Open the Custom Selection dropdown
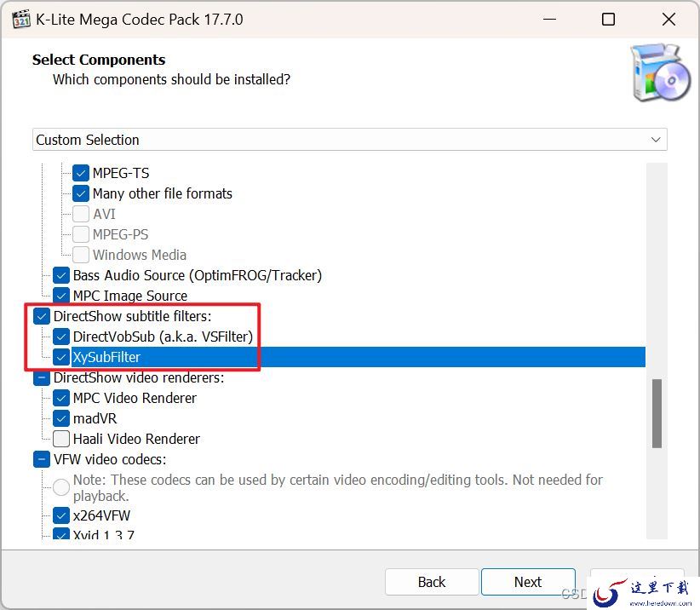The image size is (700, 610). (x=349, y=140)
